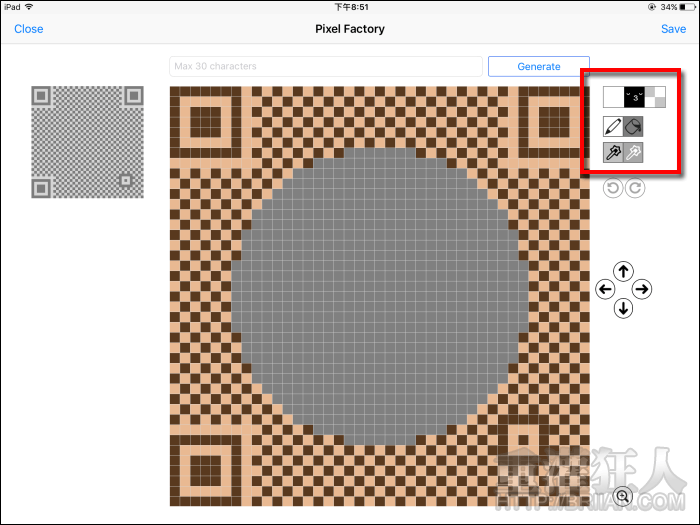This screenshot has height=525, width=700.
Task: Select the pencil drawing tool
Action: (612, 127)
